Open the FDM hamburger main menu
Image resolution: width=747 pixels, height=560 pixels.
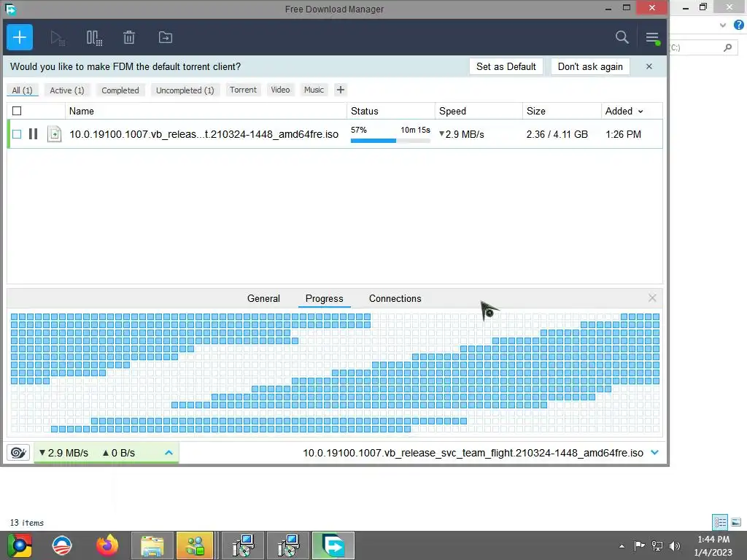pyautogui.click(x=652, y=38)
